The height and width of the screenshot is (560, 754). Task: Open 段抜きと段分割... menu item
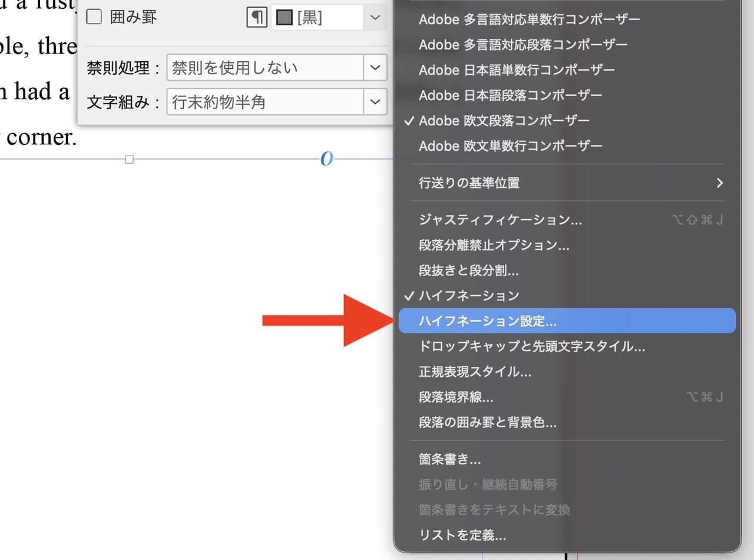[567, 270]
